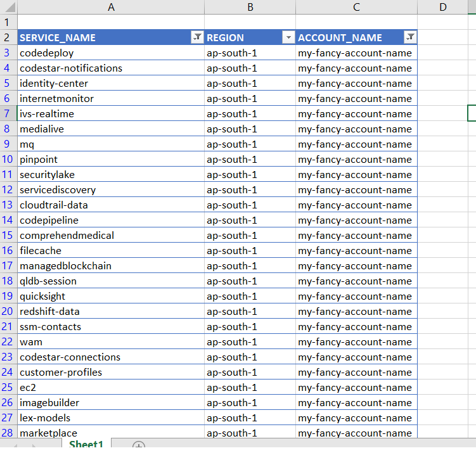Viewport: 476px width, 453px height.
Task: Select the account name cell in the filecache row
Action: coord(356,250)
